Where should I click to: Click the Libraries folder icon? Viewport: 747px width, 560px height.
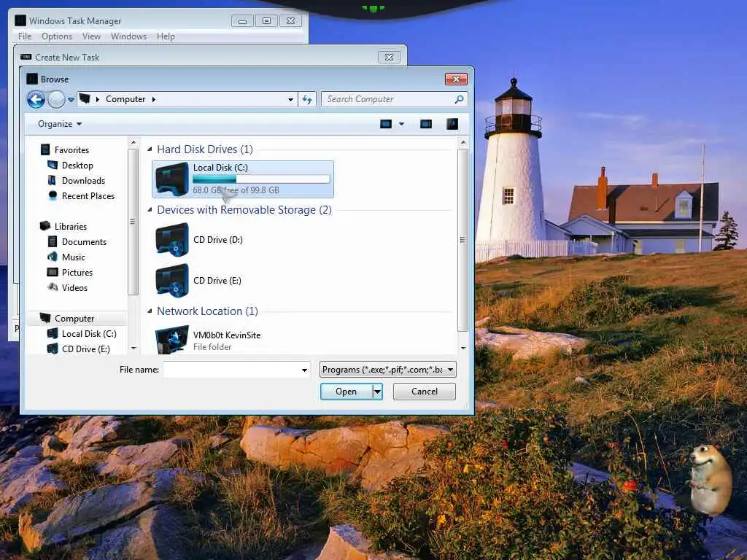coord(45,226)
